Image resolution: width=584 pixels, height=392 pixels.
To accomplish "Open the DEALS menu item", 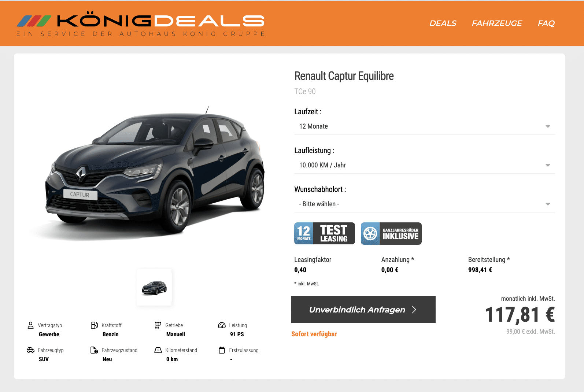I will 443,23.
